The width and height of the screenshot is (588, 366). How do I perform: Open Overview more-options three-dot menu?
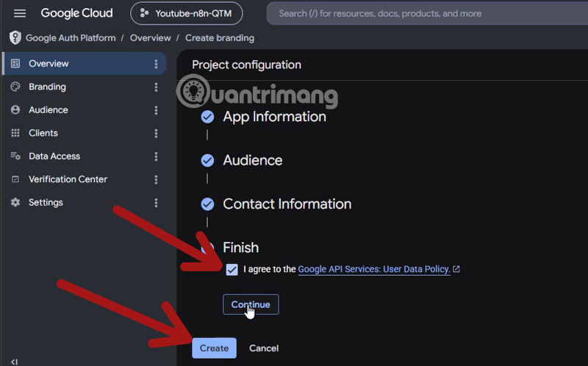[x=156, y=64]
